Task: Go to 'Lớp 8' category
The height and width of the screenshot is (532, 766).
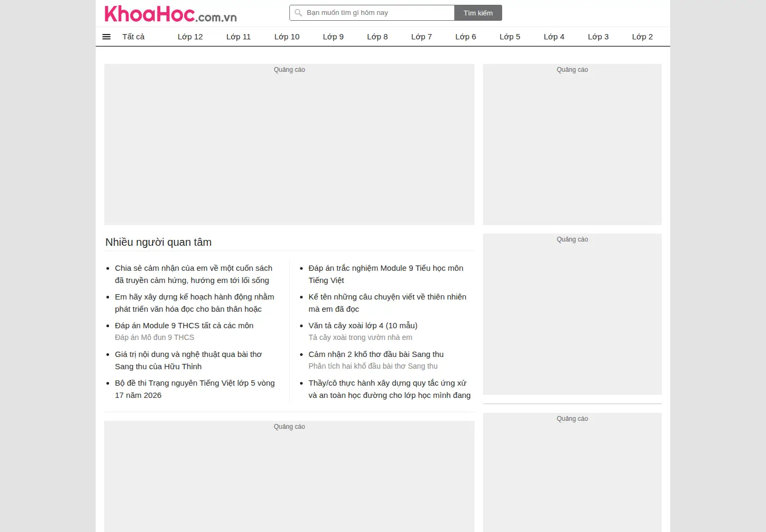Action: (x=378, y=37)
